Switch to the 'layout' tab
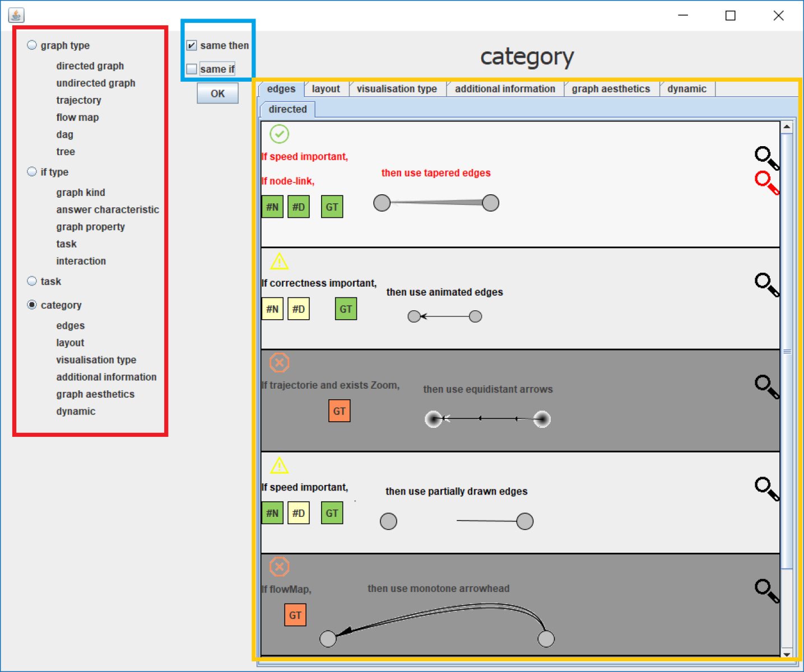 click(x=326, y=89)
